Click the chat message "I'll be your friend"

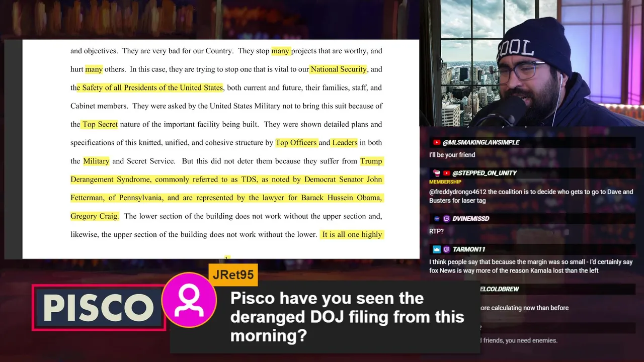pos(452,155)
